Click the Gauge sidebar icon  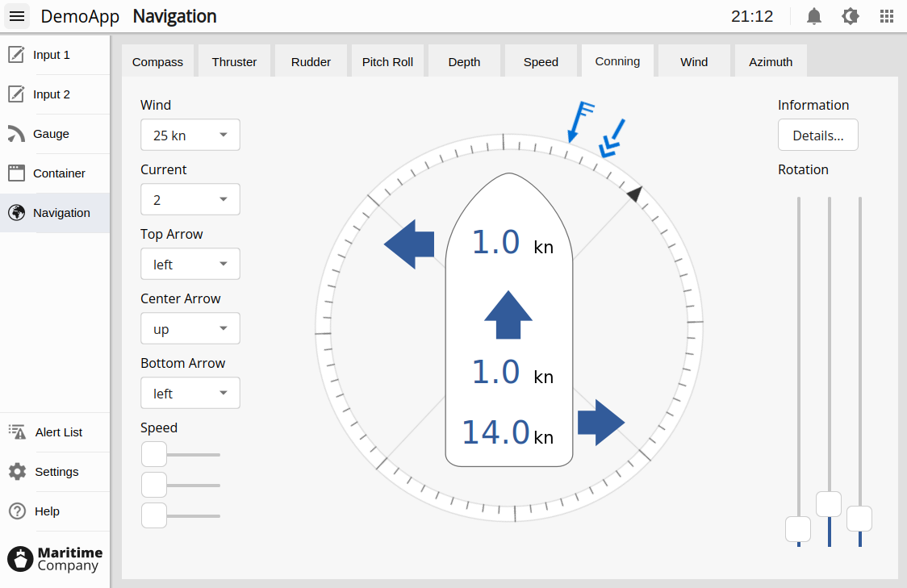(x=16, y=134)
